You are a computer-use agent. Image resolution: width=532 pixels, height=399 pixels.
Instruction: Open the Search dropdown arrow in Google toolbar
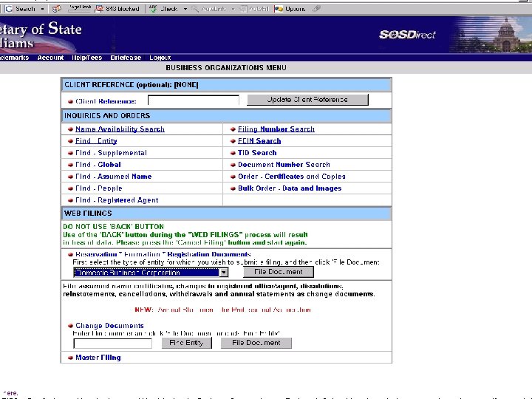[x=42, y=9]
